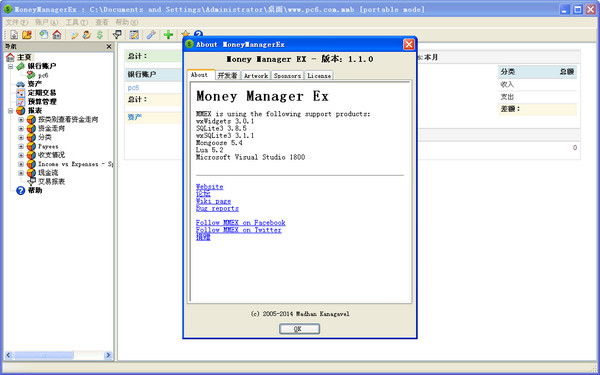Click Follow MMEX on Facebook link
Viewport: 600px width, 375px height.
(x=241, y=223)
